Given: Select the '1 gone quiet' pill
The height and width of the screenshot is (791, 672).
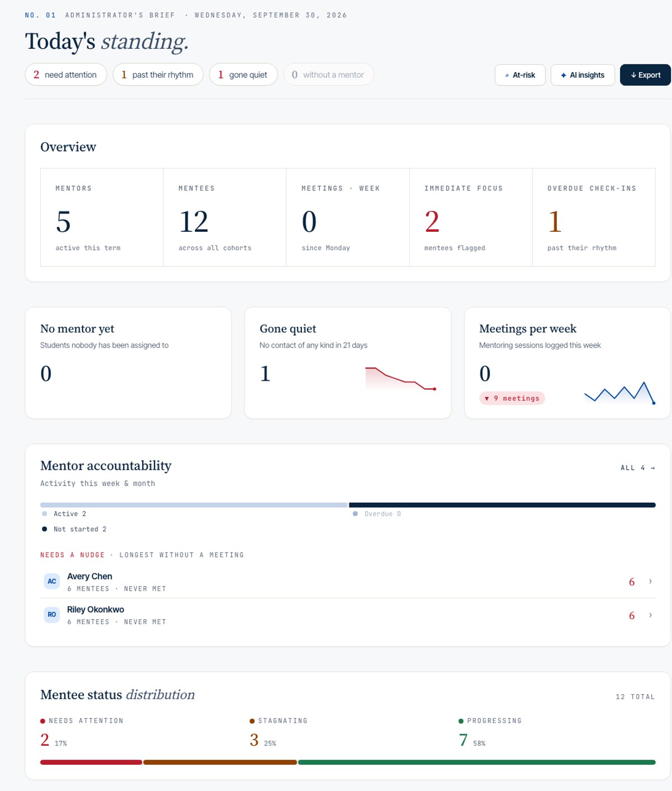Looking at the screenshot, I should [243, 74].
